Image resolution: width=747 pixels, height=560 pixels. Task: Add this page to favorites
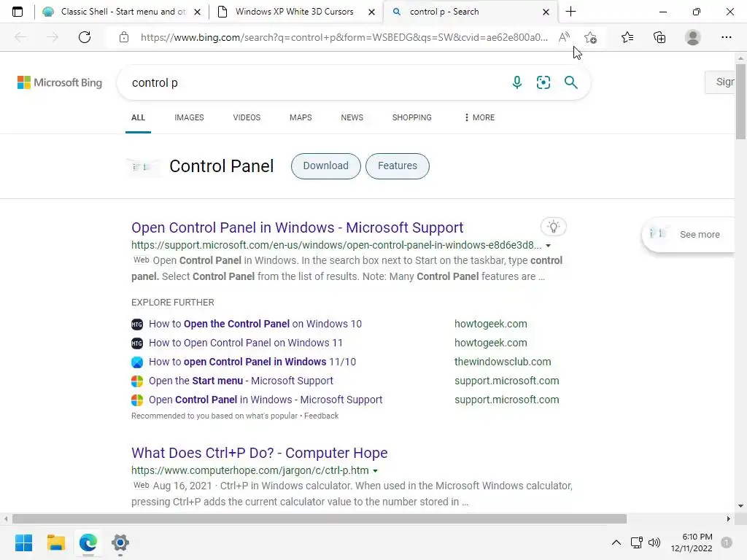[x=591, y=37]
